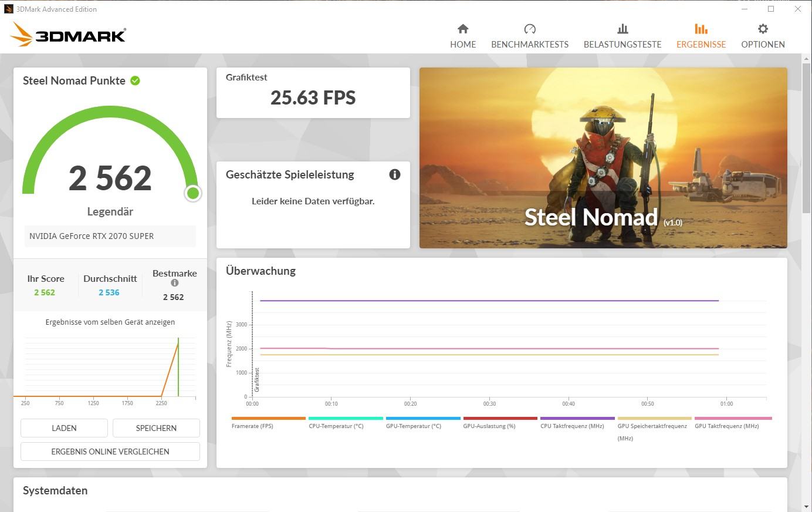The width and height of the screenshot is (812, 512).
Task: Toggle CPU Taktfrequenz (MHz) legend series
Action: pyautogui.click(x=577, y=423)
